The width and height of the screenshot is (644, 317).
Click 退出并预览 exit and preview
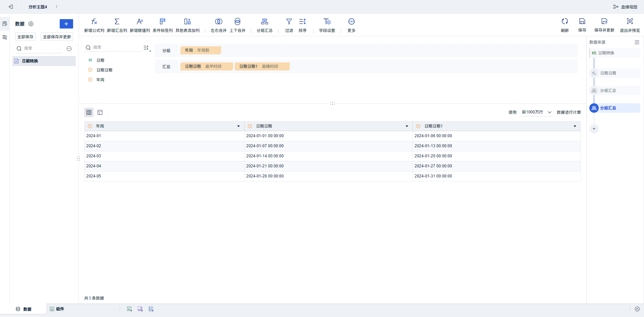630,25
